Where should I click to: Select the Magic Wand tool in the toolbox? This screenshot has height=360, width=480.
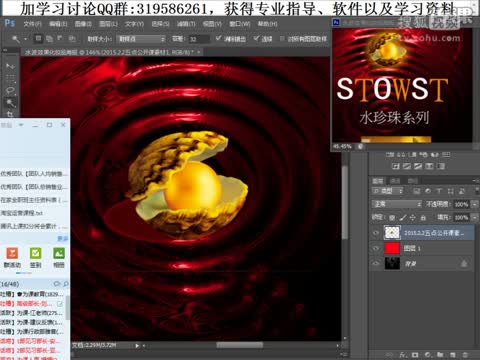(10, 103)
